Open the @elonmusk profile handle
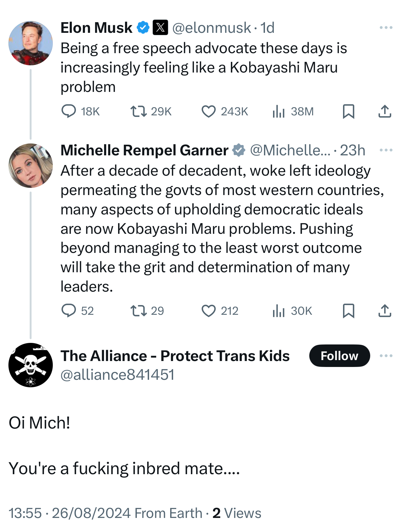Screen dimensions: 403x532 pos(211,28)
